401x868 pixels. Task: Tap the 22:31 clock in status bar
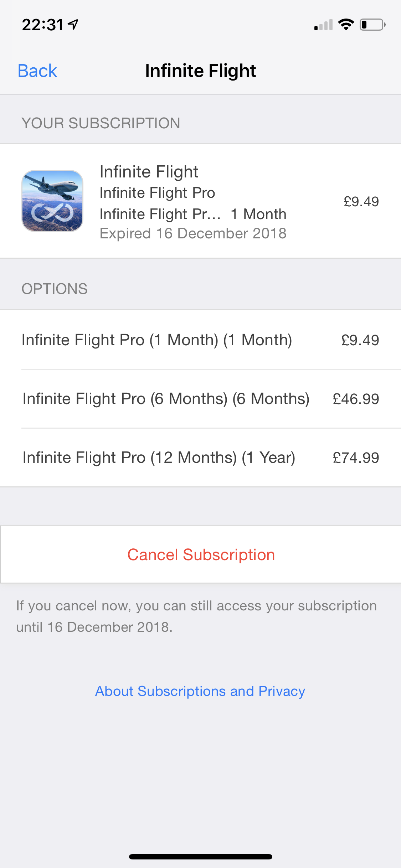tap(43, 25)
